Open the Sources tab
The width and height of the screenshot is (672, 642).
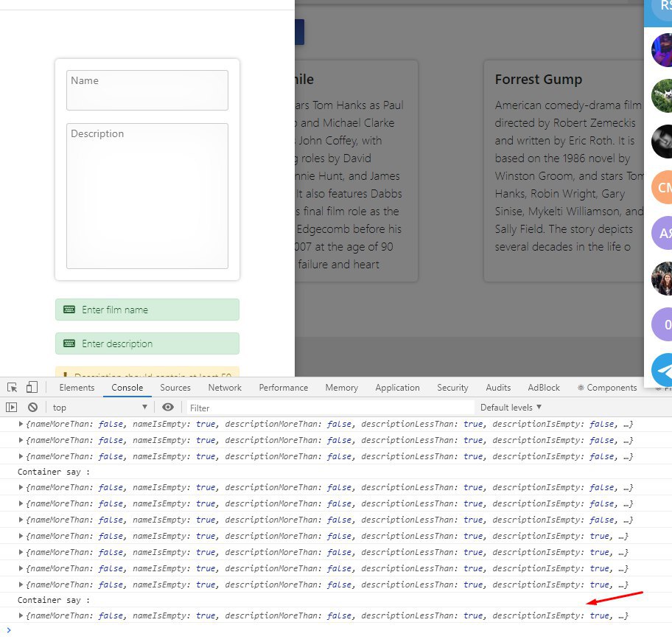[x=175, y=388]
